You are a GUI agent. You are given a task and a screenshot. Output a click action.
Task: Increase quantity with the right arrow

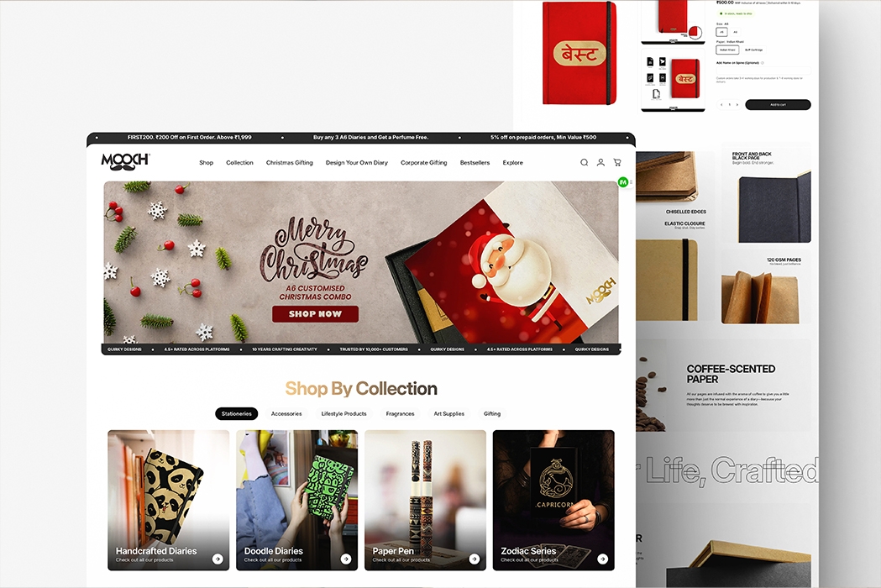click(737, 104)
